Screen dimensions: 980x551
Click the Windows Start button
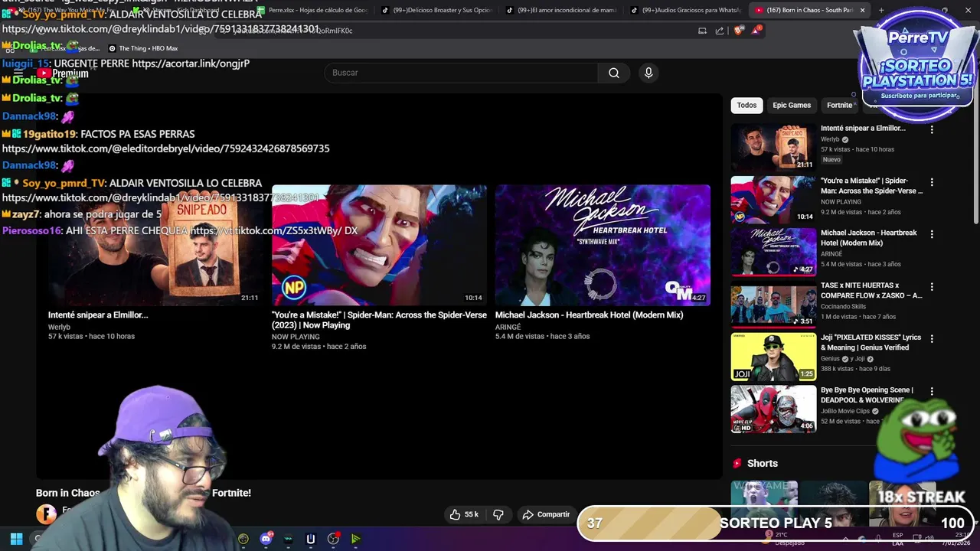coord(16,539)
